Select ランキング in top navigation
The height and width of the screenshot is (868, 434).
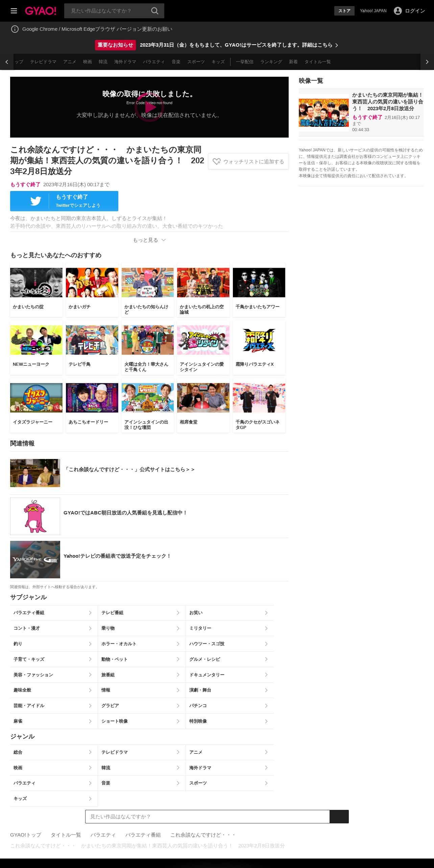point(271,62)
